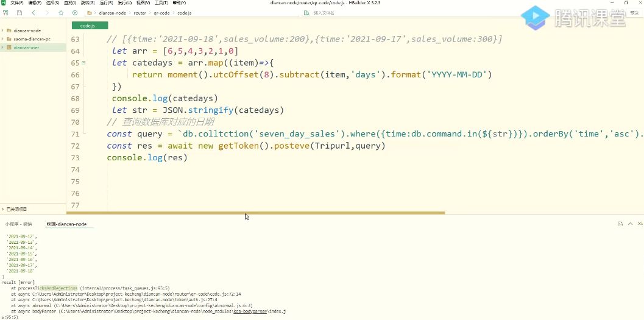Viewport: 644px width, 320px height.
Task: Select diancan-node in project tree
Action: (27, 30)
